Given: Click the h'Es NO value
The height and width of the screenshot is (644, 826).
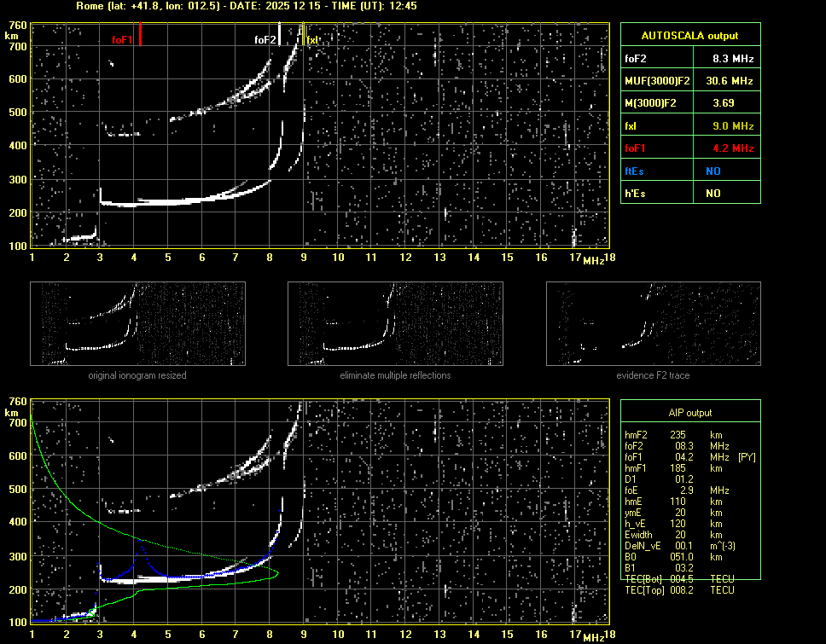Looking at the screenshot, I should click(713, 194).
